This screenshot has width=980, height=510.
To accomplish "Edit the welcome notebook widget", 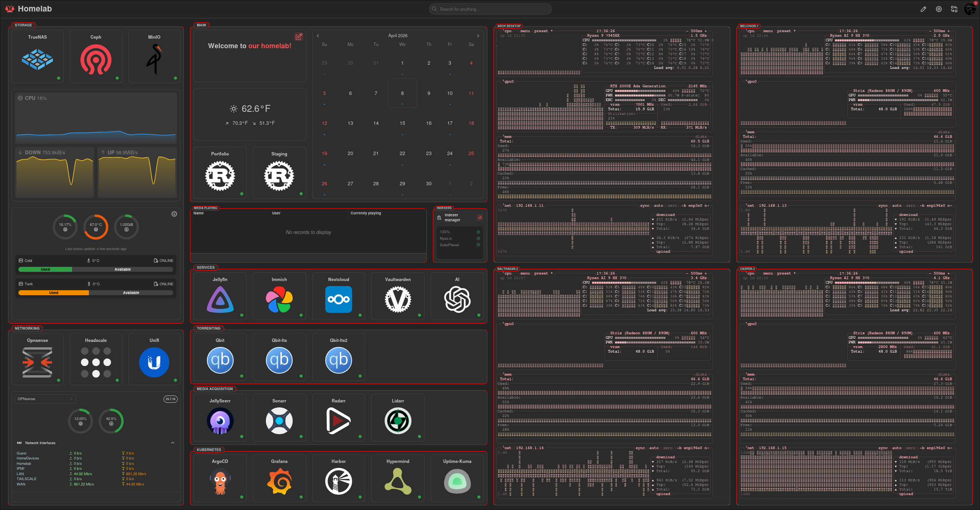I will 299,37.
